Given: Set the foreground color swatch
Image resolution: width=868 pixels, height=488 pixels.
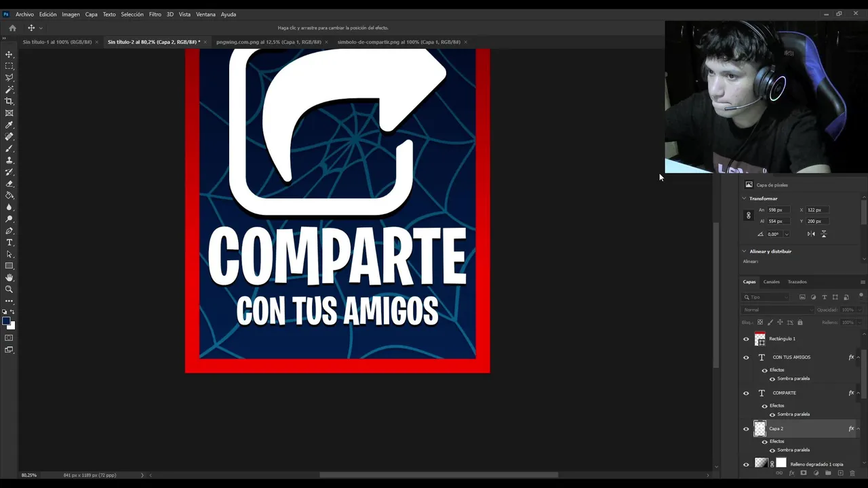Looking at the screenshot, I should click(6, 321).
